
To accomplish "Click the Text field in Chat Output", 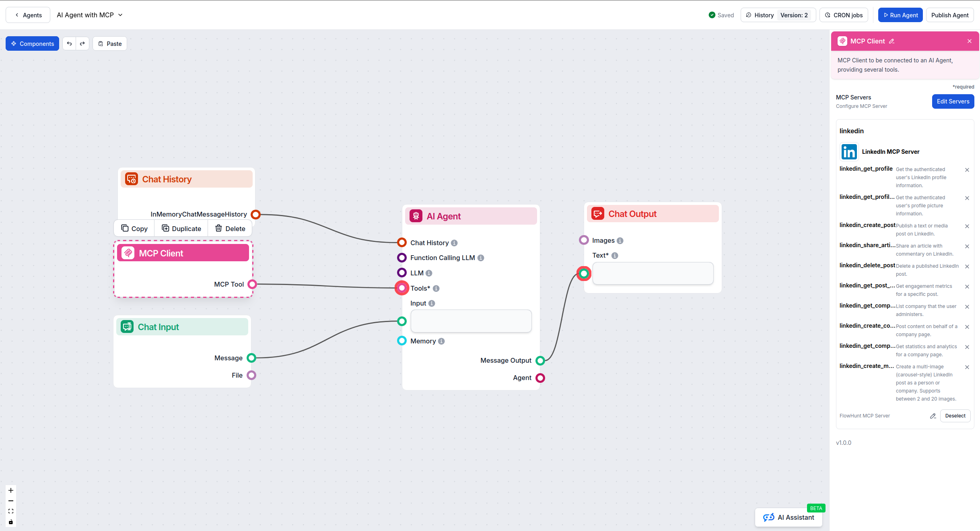I will 653,273.
